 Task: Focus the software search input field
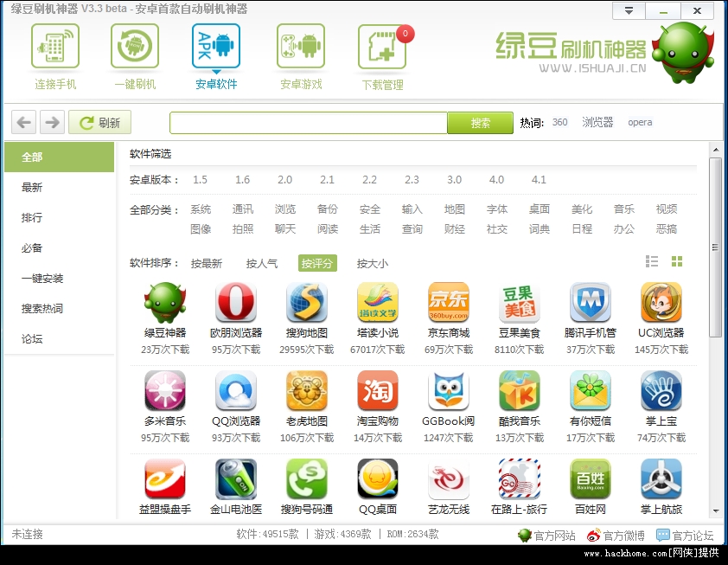click(x=309, y=123)
